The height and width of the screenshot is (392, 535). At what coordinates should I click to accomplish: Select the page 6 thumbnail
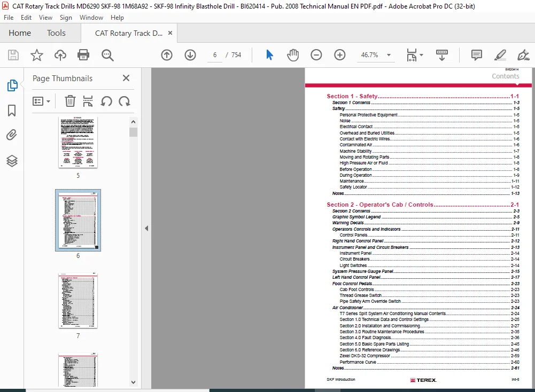[x=78, y=220]
